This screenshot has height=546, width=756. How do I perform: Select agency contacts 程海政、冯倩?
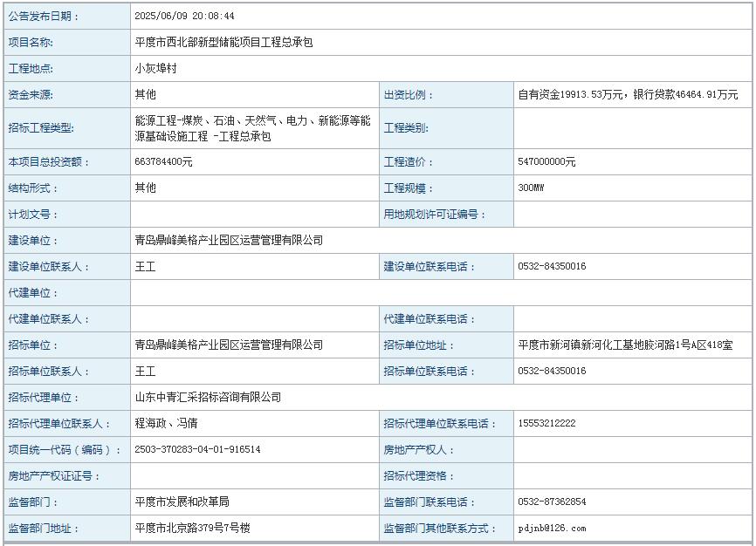pos(166,424)
